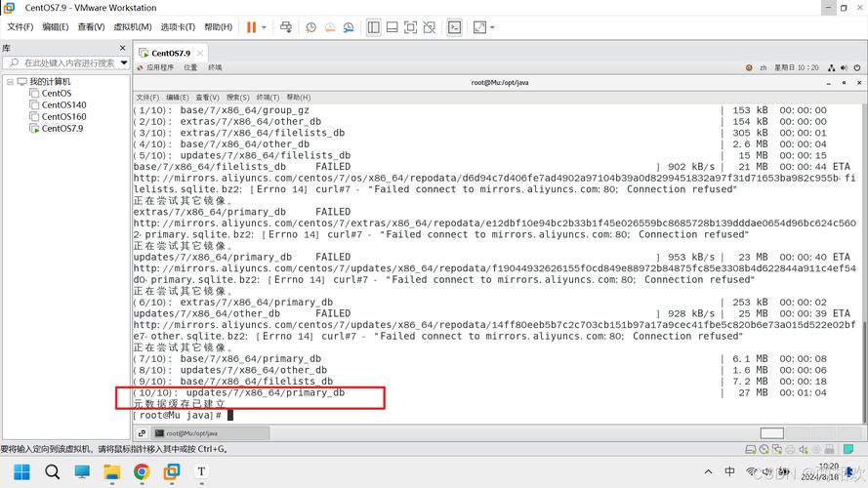Select the CentOS140 virtual machine
868x488 pixels.
(63, 104)
